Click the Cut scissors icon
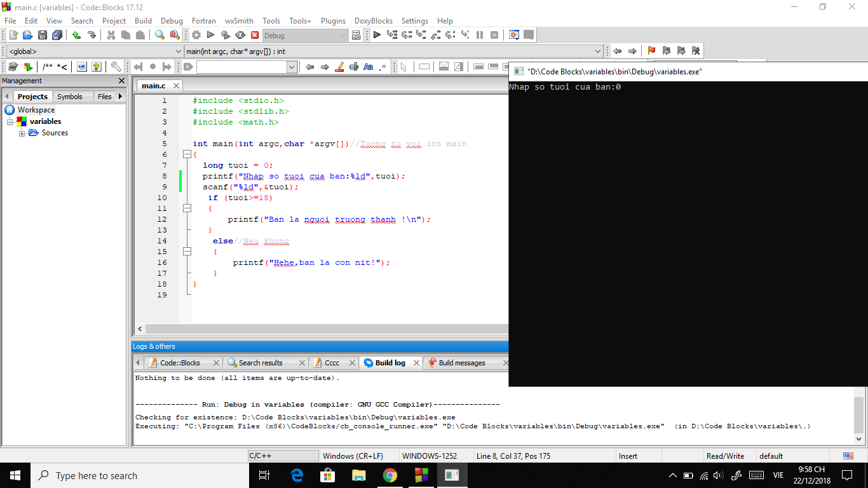Image resolution: width=868 pixels, height=488 pixels. pos(111,36)
